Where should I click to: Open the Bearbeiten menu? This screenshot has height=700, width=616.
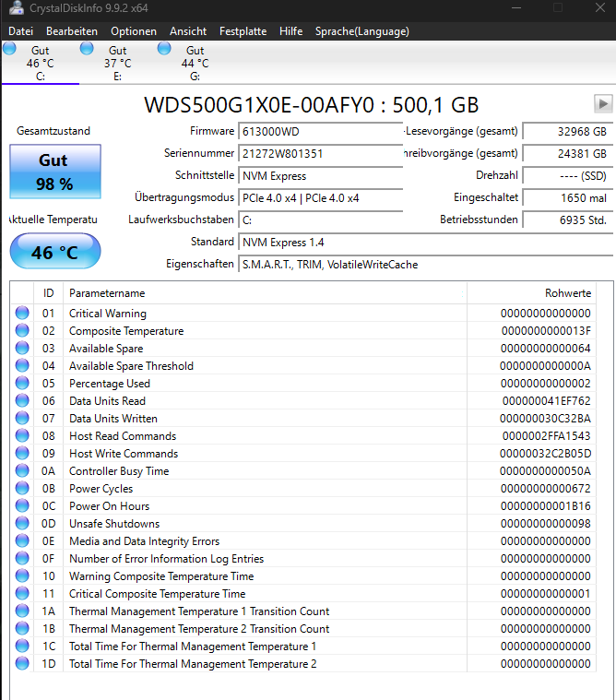point(72,31)
